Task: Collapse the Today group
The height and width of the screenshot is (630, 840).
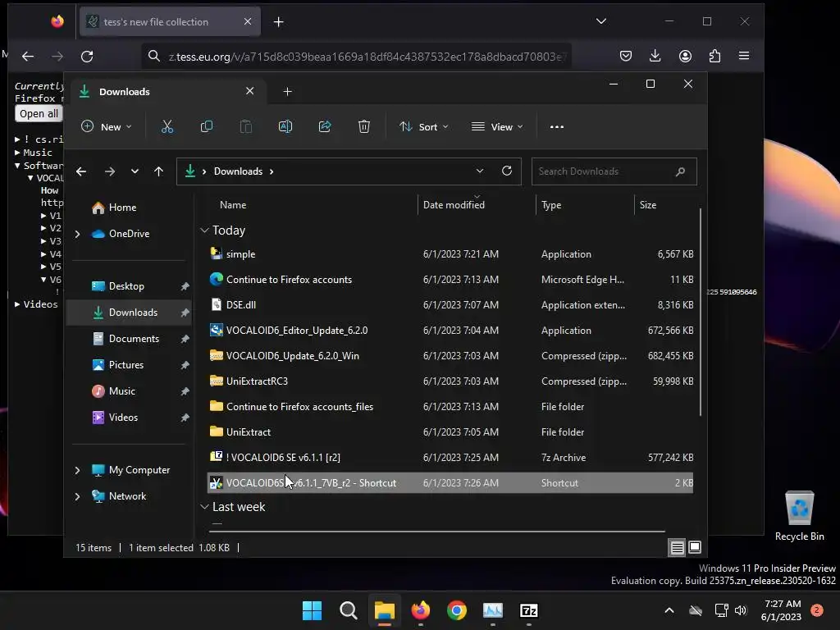Action: [204, 231]
